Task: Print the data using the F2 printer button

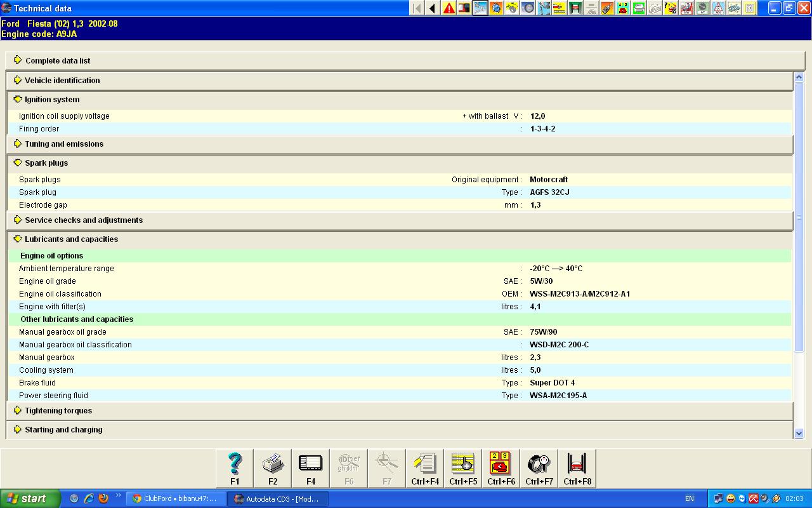Action: pos(273,468)
